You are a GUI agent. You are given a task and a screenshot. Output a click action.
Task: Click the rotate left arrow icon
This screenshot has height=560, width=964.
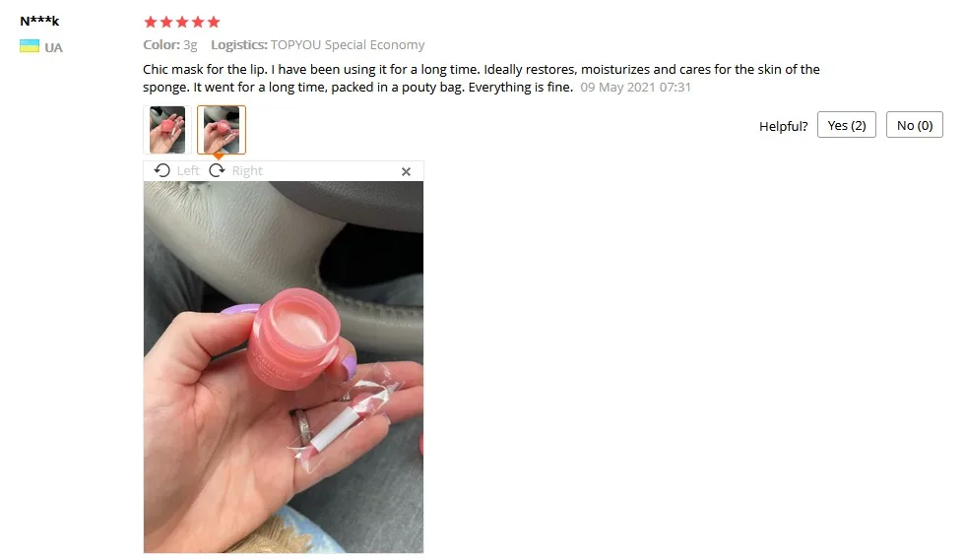pyautogui.click(x=162, y=170)
